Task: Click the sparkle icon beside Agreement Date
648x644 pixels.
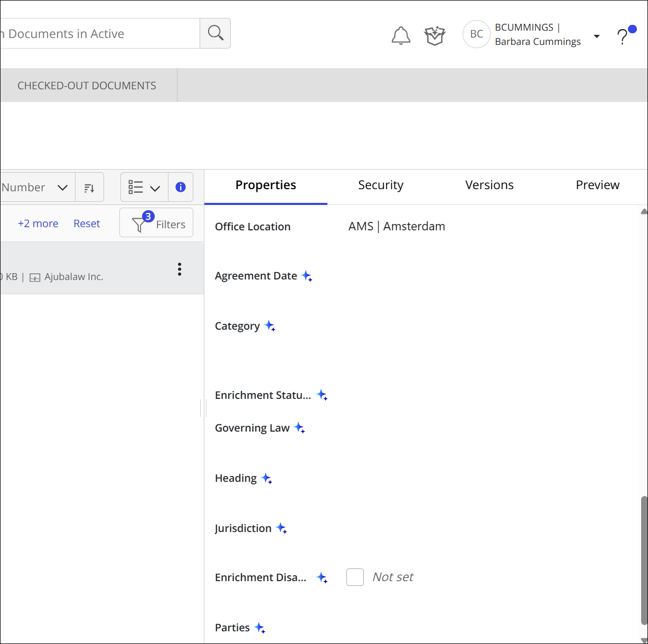Action: pyautogui.click(x=307, y=276)
